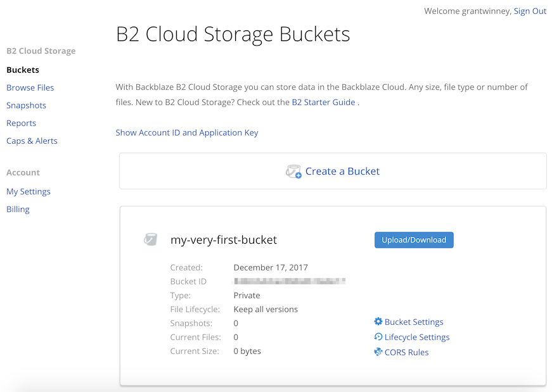Viewport: 552px width, 392px height.
Task: Click the Lifecycle Settings clock icon
Action: 378,337
